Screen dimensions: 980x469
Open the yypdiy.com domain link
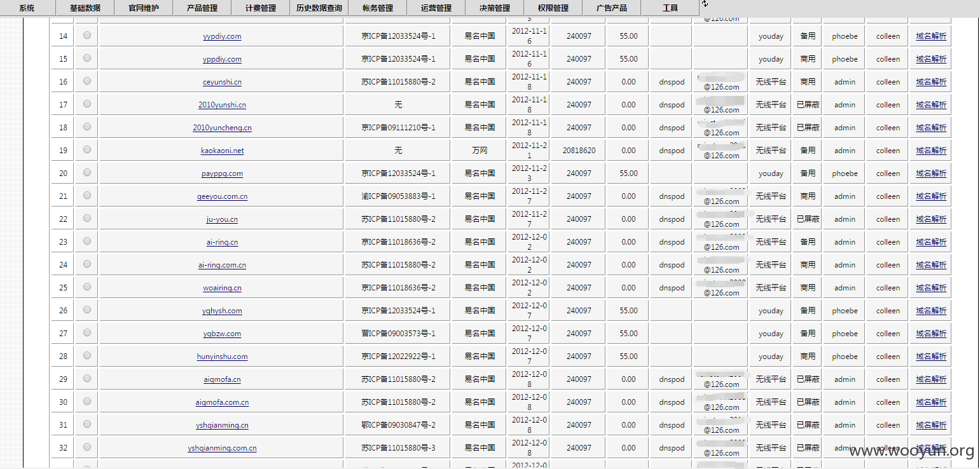click(222, 36)
